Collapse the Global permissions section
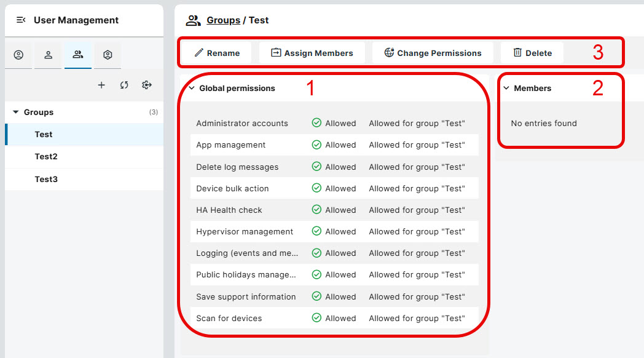The width and height of the screenshot is (644, 358). tap(192, 88)
